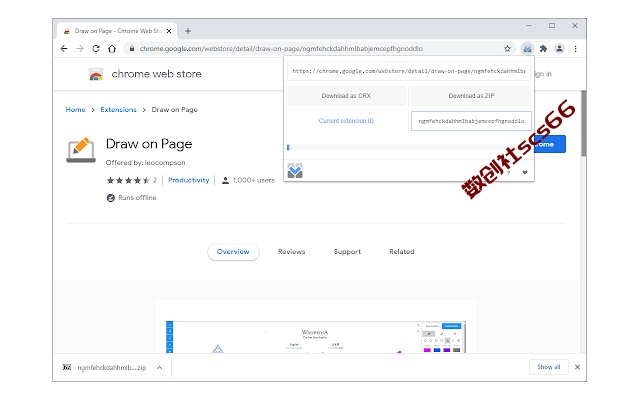Click the downloaded zip file name
The image size is (640, 400).
point(111,368)
